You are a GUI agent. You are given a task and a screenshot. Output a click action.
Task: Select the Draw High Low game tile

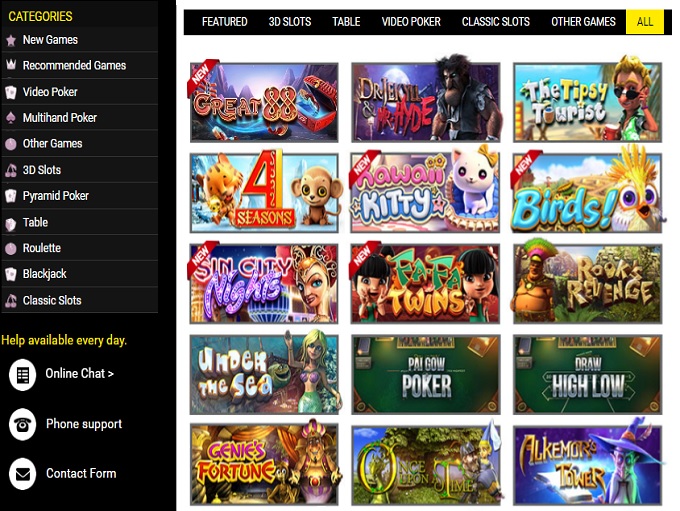click(588, 374)
